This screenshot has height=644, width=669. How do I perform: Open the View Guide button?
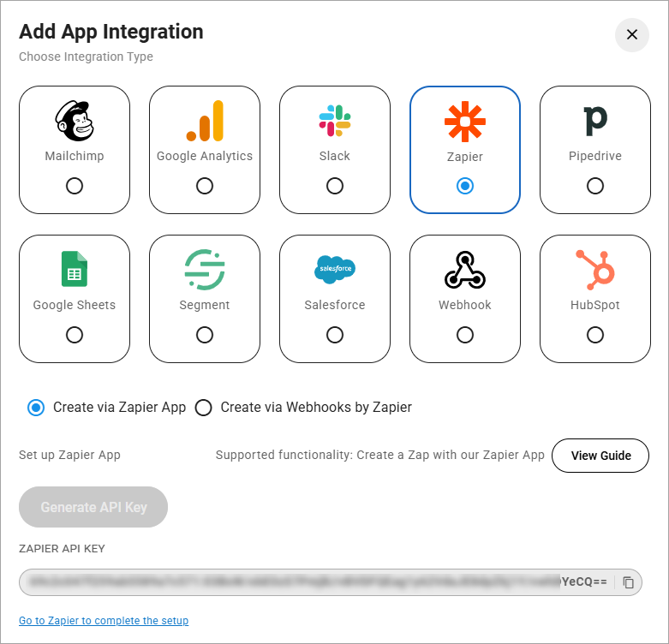pyautogui.click(x=600, y=456)
